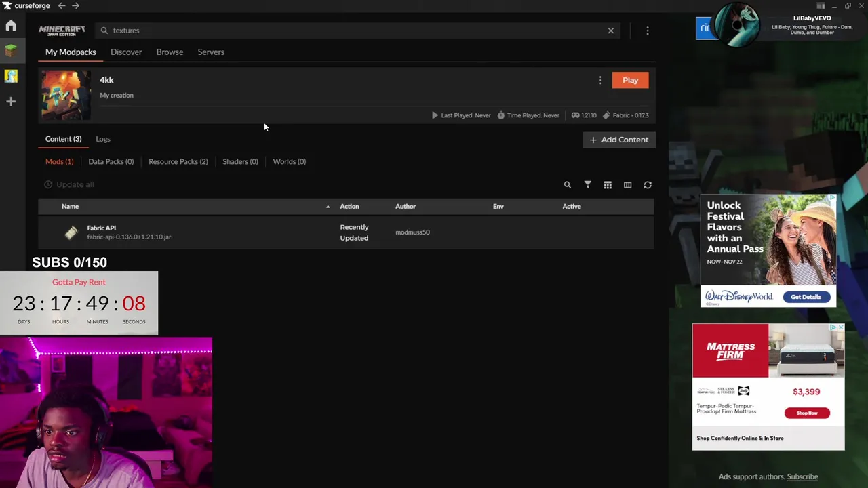The image size is (868, 488).
Task: Toggle sort arrow in Name column header
Action: point(328,207)
